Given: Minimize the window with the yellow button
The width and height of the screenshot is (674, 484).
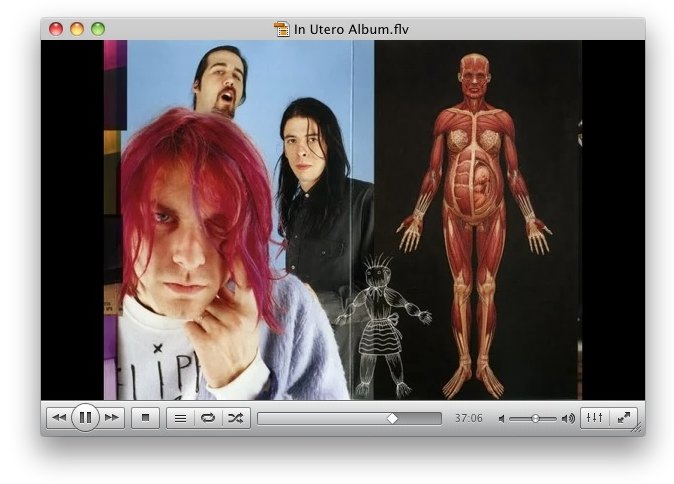Looking at the screenshot, I should (x=77, y=29).
